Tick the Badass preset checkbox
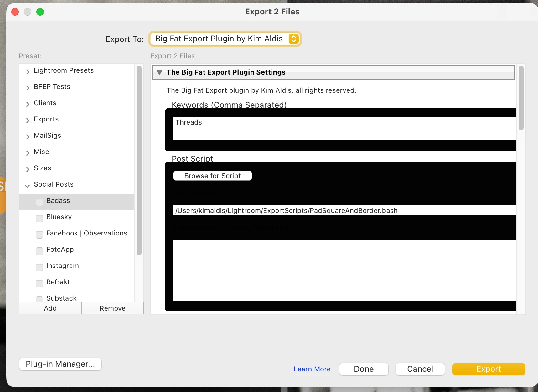The width and height of the screenshot is (538, 392). 39,202
